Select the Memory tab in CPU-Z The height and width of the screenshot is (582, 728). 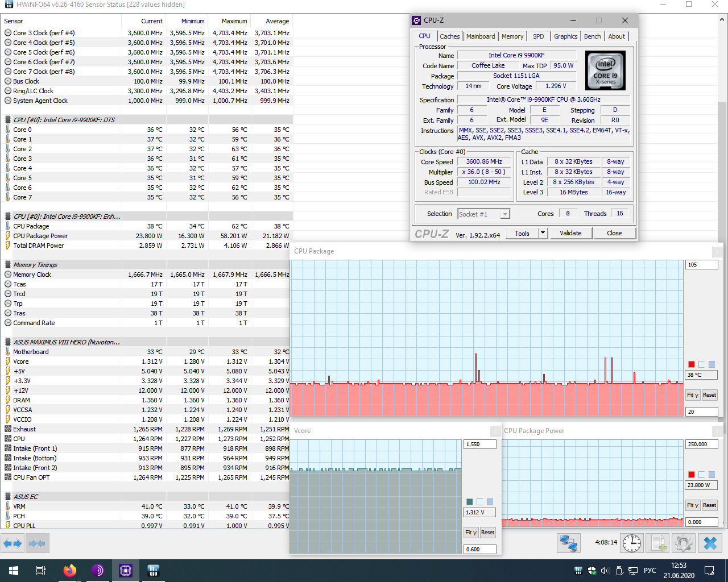[512, 36]
